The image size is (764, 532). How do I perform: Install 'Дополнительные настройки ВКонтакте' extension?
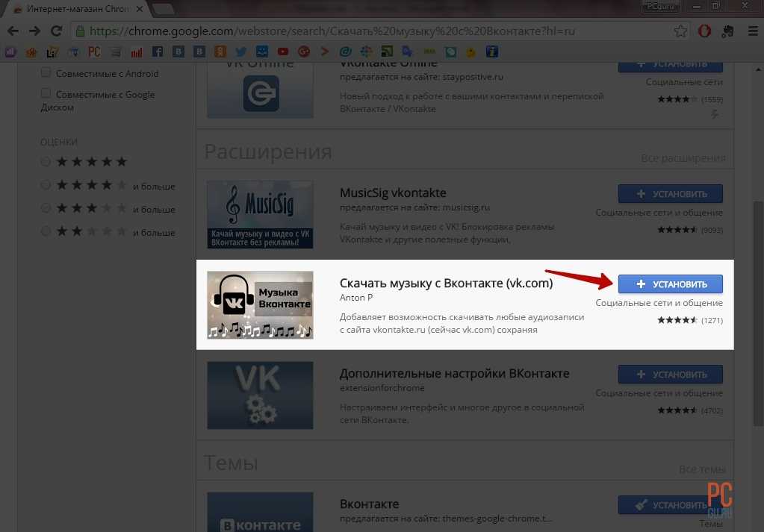[x=671, y=375]
